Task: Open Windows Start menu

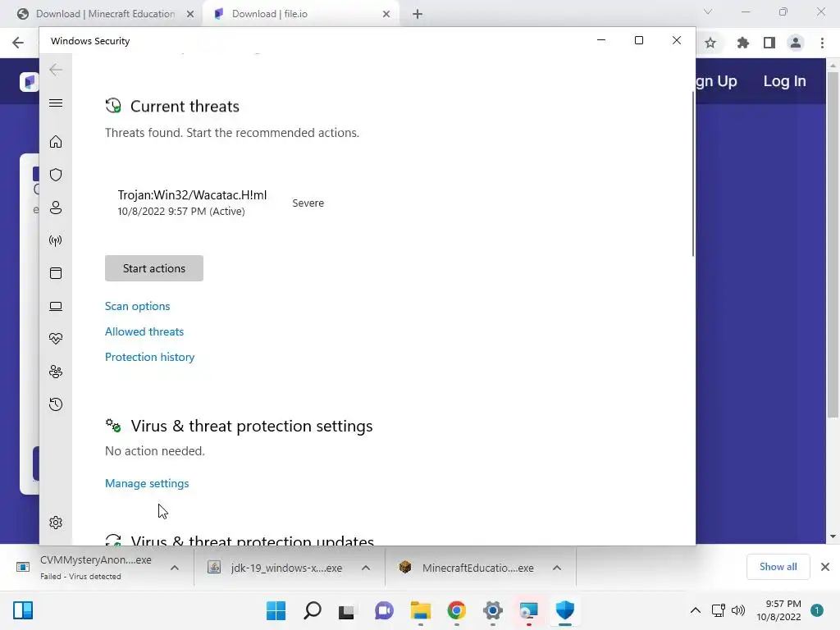Action: (276, 610)
